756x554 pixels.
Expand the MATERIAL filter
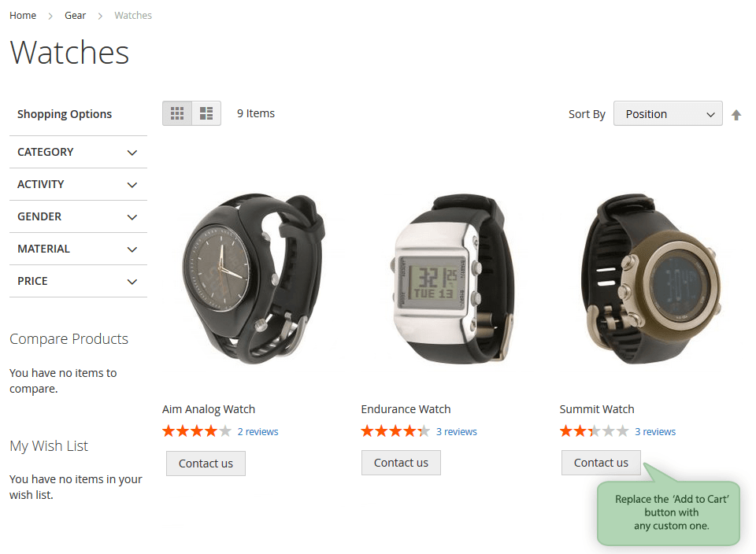coord(78,249)
